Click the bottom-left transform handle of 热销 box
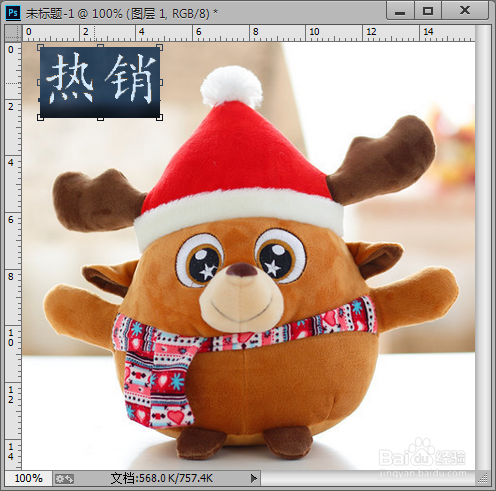 pos(40,117)
